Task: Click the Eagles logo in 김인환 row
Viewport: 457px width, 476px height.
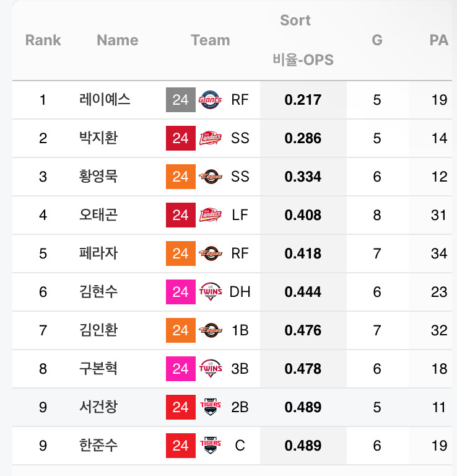Action: 211,330
